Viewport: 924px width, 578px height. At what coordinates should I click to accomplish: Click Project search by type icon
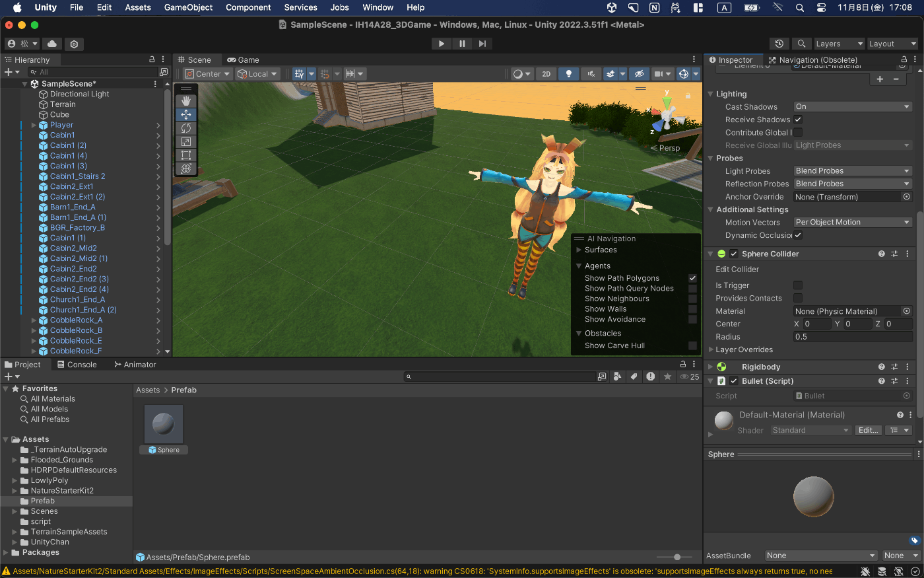(x=617, y=377)
